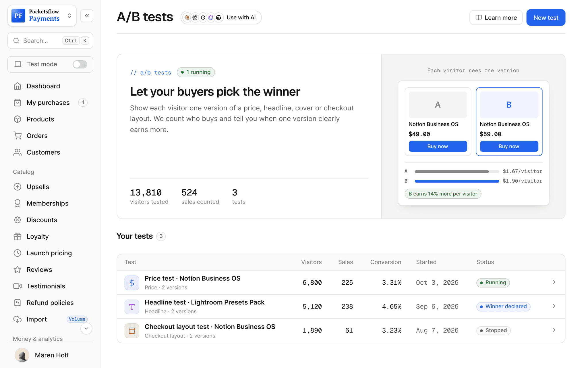Go to Products in the sidebar
588x368 pixels.
point(50,119)
